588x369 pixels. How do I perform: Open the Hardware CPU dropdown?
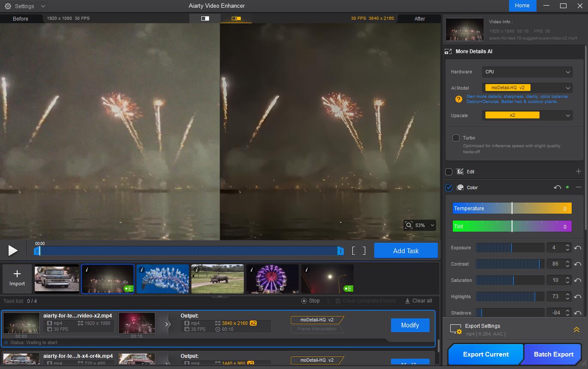click(x=527, y=72)
